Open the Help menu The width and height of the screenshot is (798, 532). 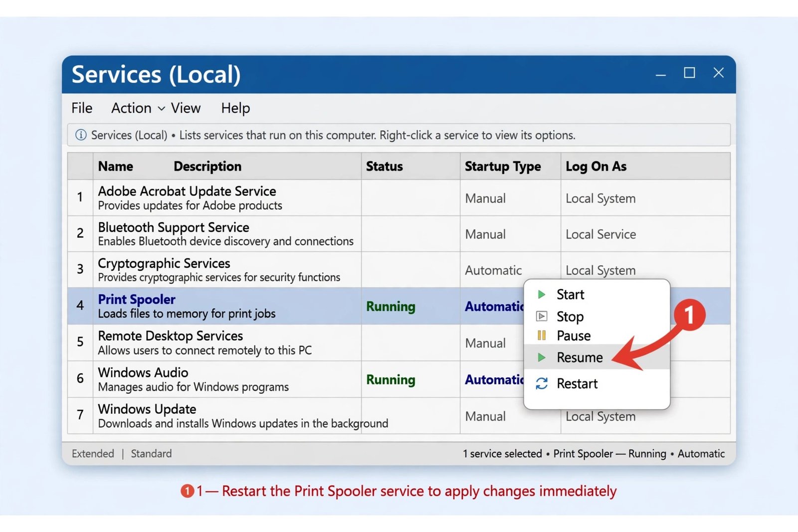[x=235, y=108]
